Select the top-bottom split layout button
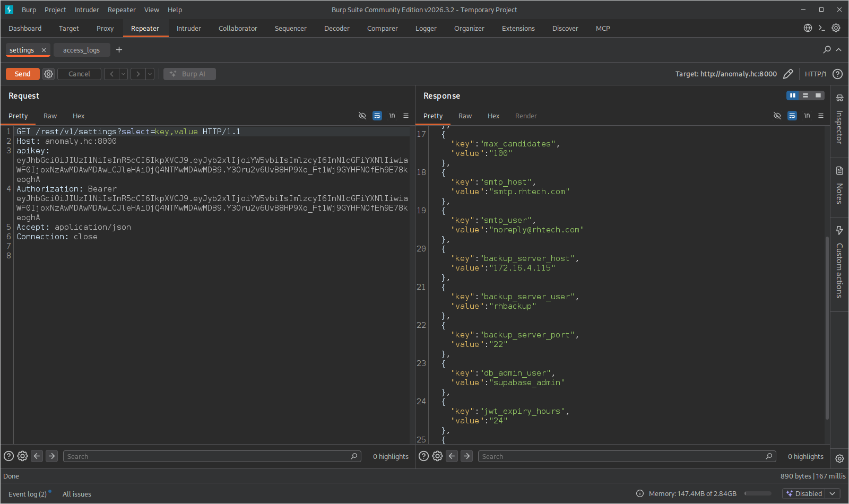The image size is (849, 504). tap(805, 95)
